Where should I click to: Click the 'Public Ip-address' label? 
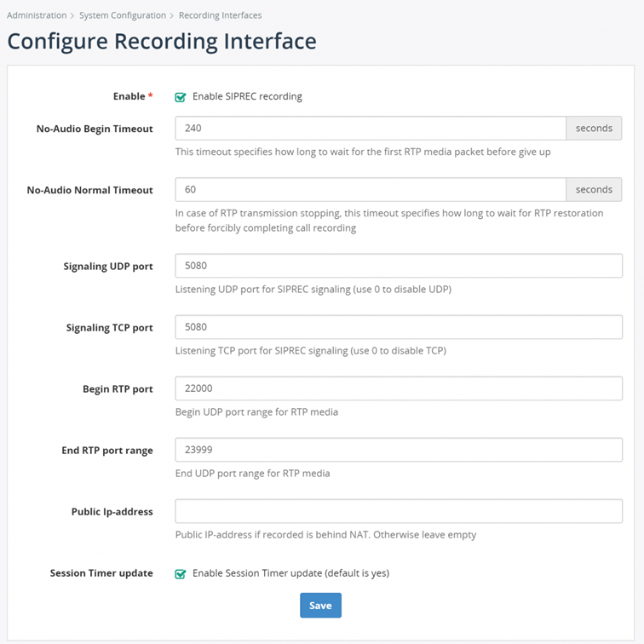(x=112, y=512)
